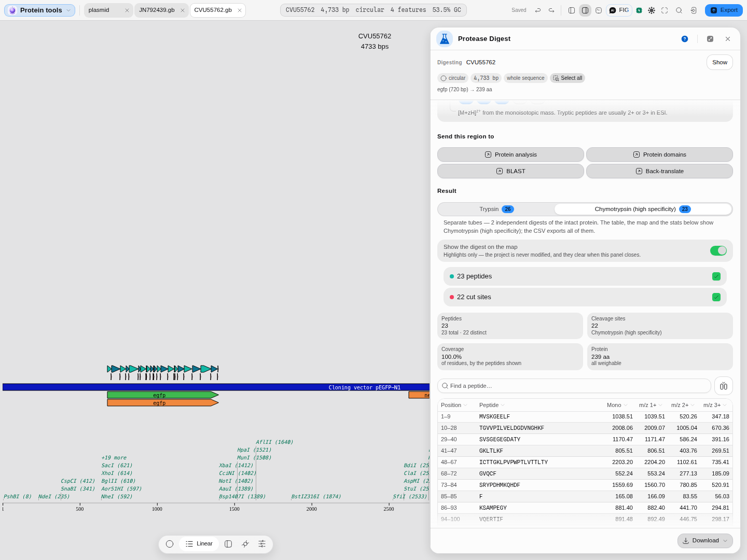The height and width of the screenshot is (560, 747).
Task: Sort by the Mono column header
Action: (x=617, y=405)
